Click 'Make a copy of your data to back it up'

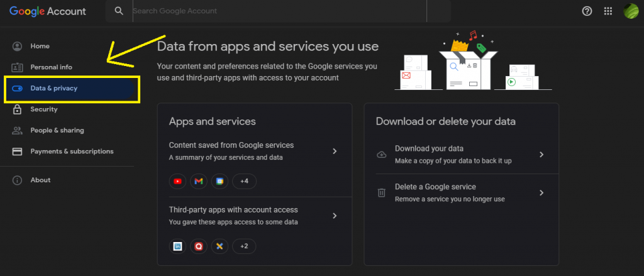[453, 161]
